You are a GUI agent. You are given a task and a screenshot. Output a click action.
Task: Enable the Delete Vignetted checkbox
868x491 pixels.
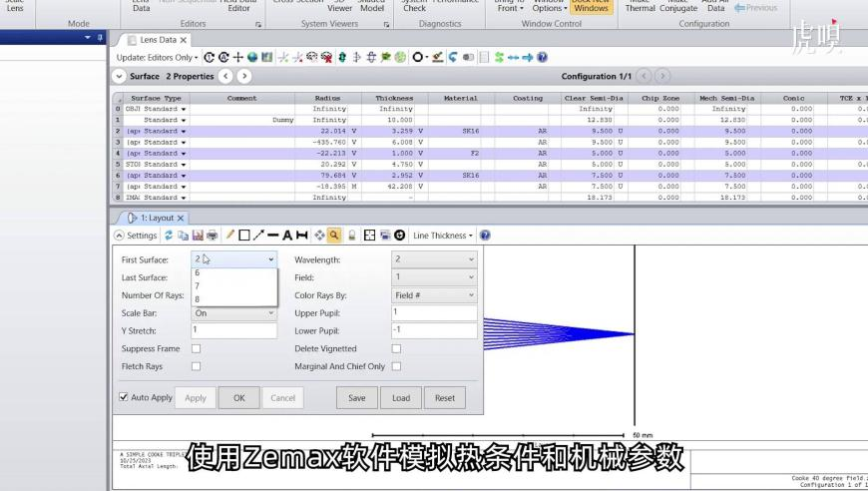pos(396,348)
